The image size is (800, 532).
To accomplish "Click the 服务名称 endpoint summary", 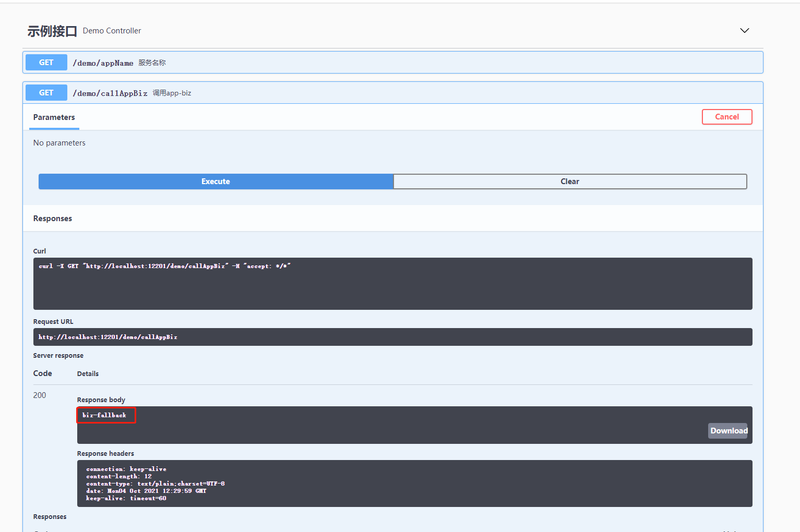I will coord(152,63).
